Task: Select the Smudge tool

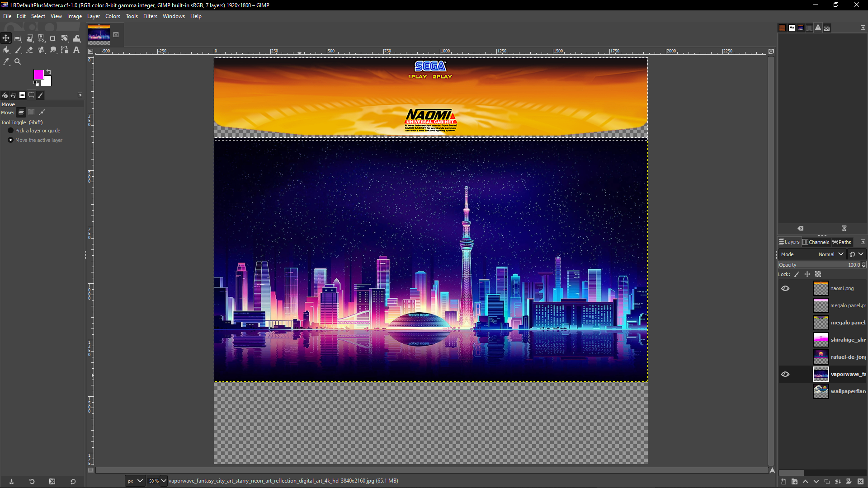Action: point(53,50)
